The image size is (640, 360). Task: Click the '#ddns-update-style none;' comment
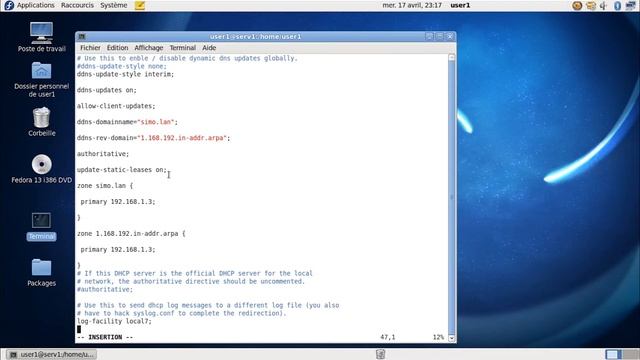pos(122,66)
